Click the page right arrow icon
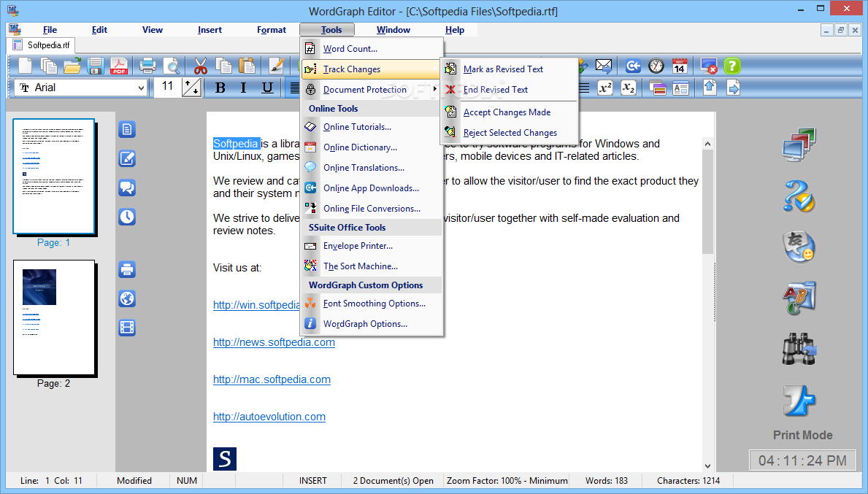 tap(733, 88)
